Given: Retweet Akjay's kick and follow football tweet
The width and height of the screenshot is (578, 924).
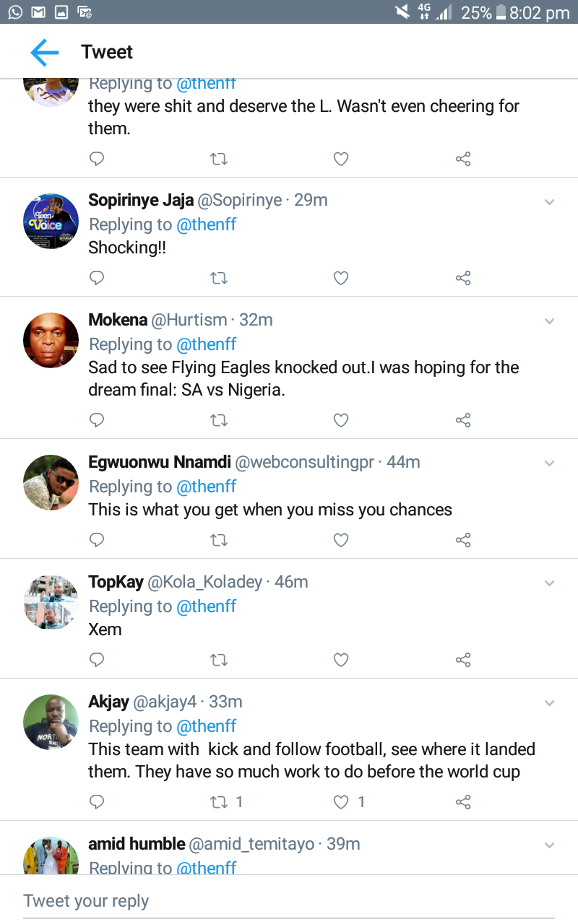Looking at the screenshot, I should pyautogui.click(x=218, y=801).
